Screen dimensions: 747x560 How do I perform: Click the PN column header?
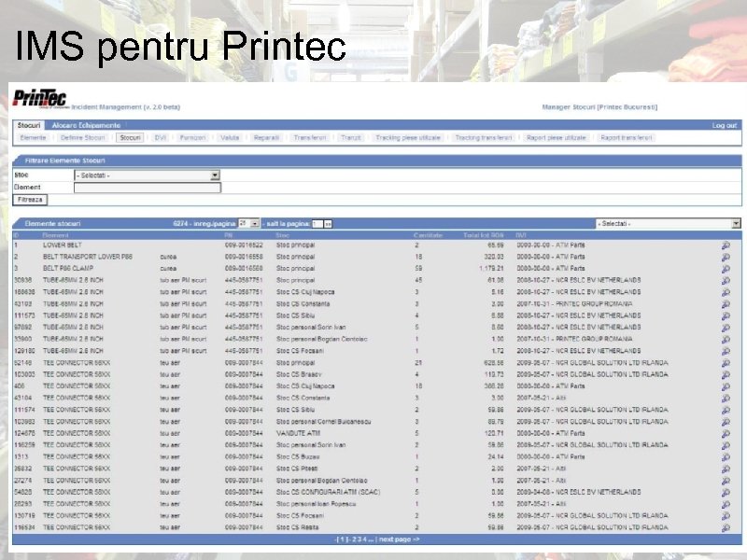[228, 235]
